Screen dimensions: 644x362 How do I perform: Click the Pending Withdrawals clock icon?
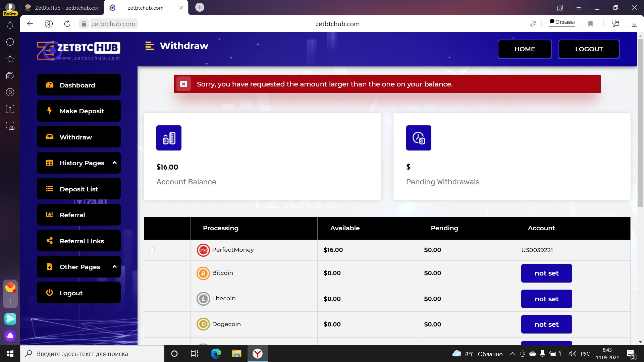pyautogui.click(x=418, y=138)
